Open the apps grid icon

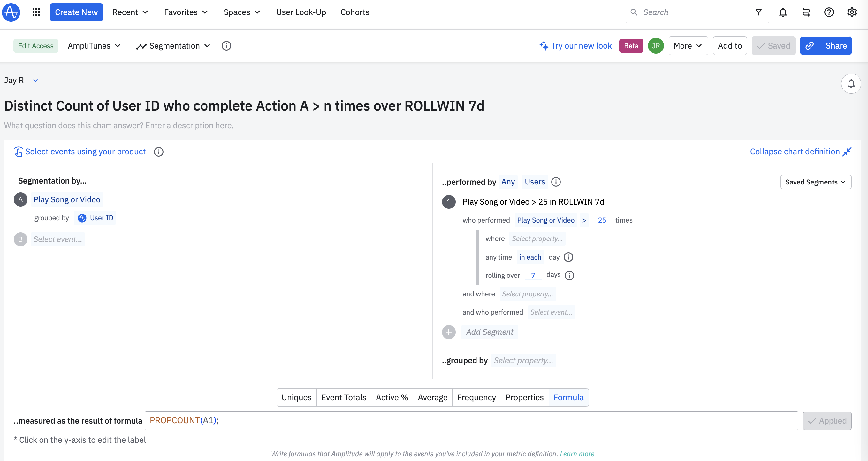36,12
